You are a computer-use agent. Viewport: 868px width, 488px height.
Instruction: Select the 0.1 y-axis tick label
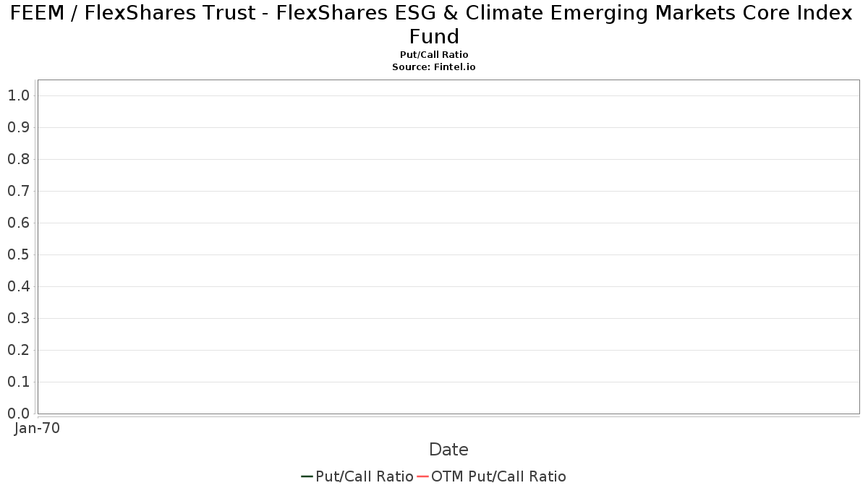(x=18, y=382)
